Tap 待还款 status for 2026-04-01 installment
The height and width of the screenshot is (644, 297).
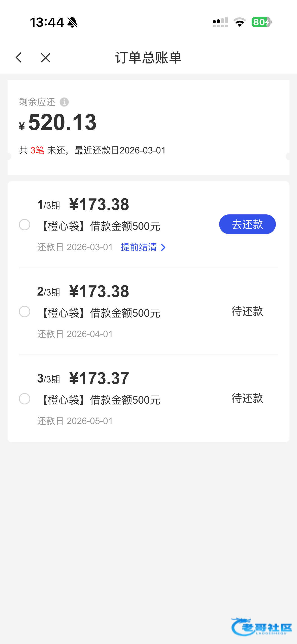(x=247, y=311)
